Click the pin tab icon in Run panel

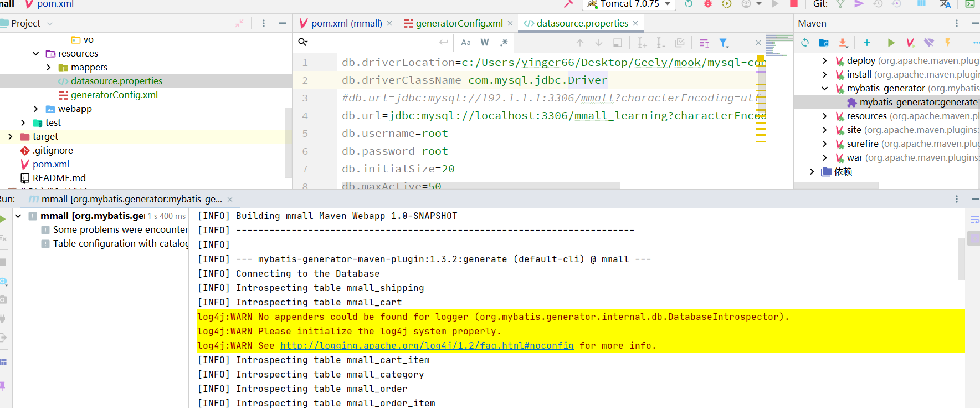coord(2,386)
